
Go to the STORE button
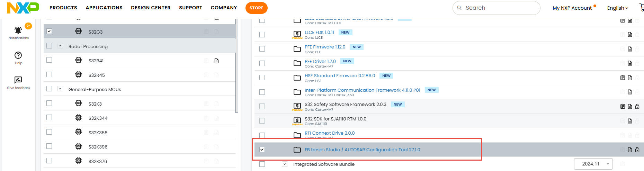pos(256,8)
